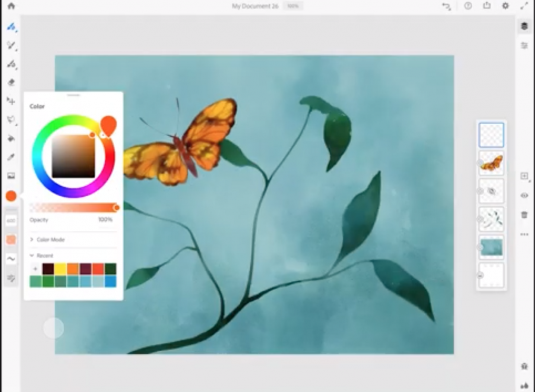Select the Eyedropper tool
Image resolution: width=535 pixels, height=392 pixels.
11,157
